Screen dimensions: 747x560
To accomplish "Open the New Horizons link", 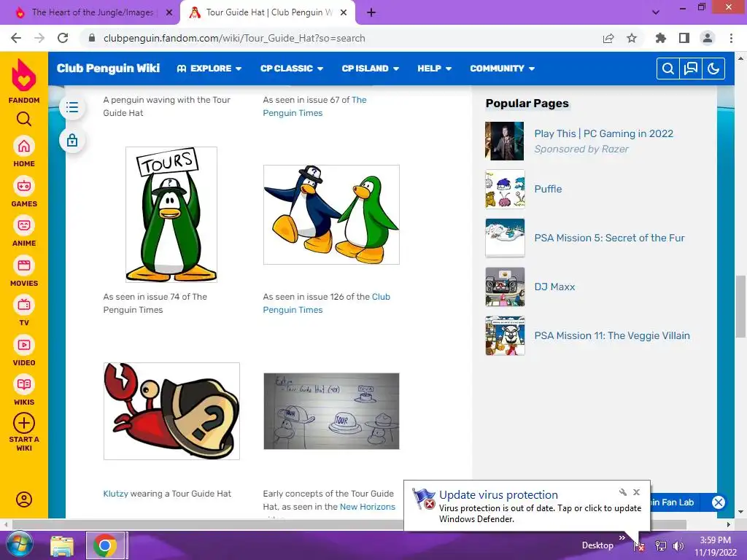I will [368, 507].
